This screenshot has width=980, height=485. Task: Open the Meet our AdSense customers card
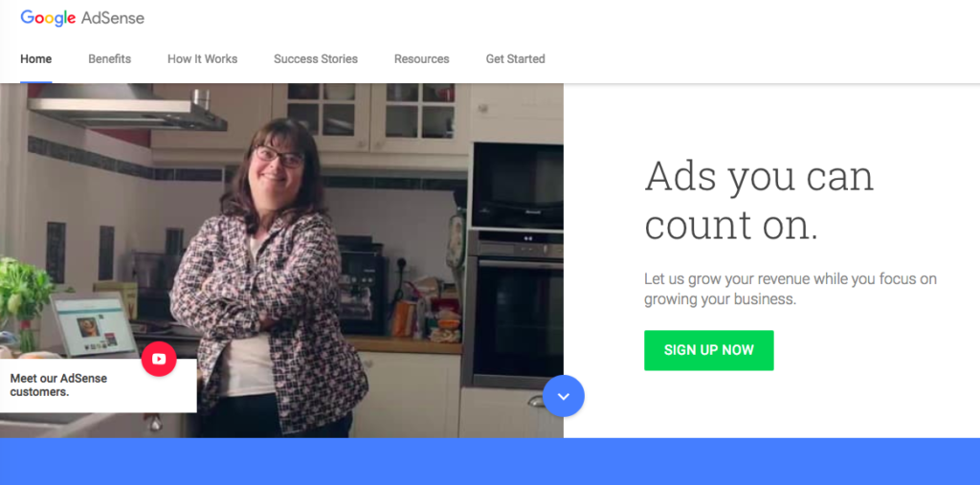tap(99, 386)
